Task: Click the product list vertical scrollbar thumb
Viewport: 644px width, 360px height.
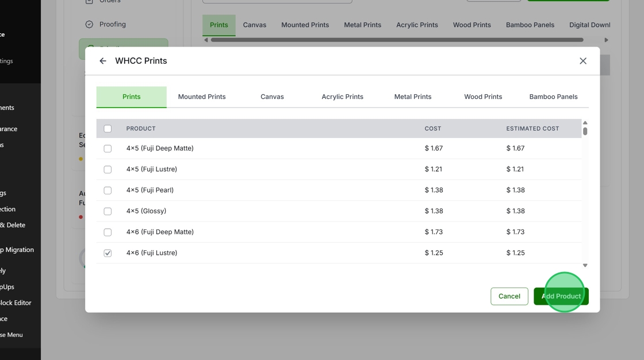Action: pos(585,131)
